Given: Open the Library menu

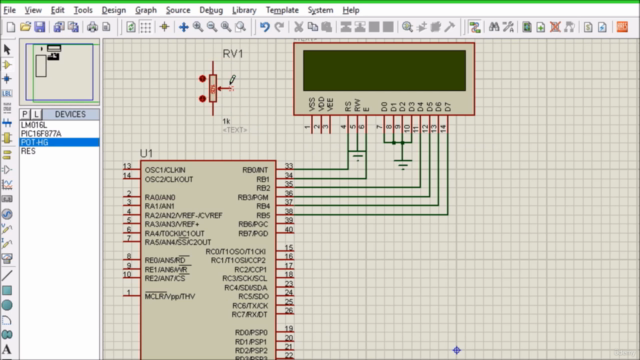Looking at the screenshot, I should tap(244, 10).
